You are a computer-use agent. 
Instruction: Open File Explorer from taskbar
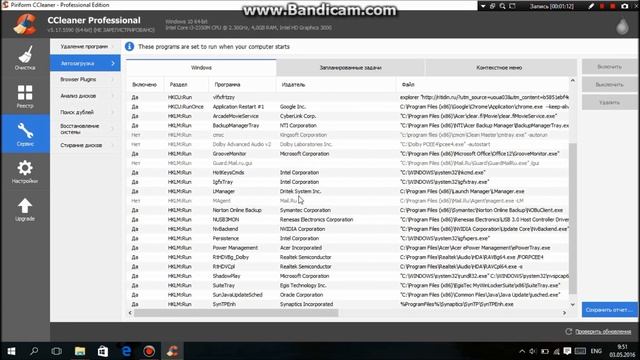80,351
